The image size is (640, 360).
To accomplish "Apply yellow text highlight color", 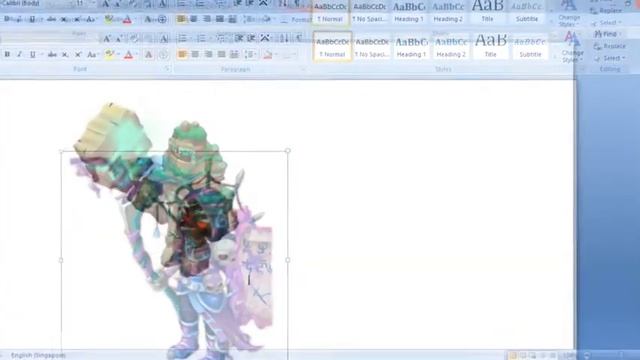I will (109, 54).
